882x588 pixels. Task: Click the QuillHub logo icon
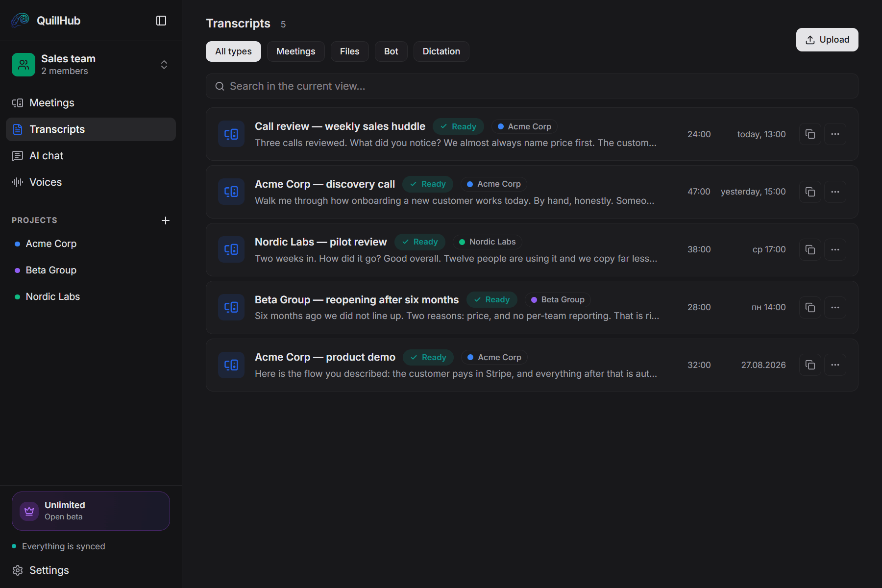(20, 20)
